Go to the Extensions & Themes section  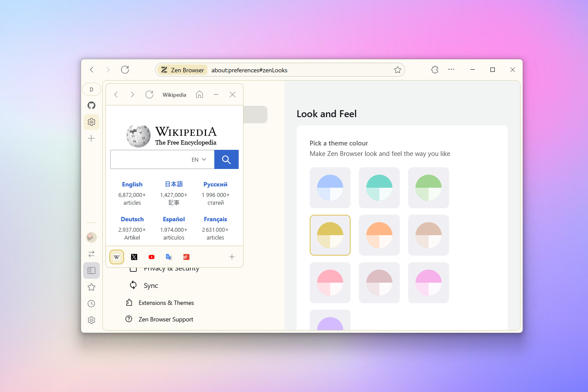point(166,302)
